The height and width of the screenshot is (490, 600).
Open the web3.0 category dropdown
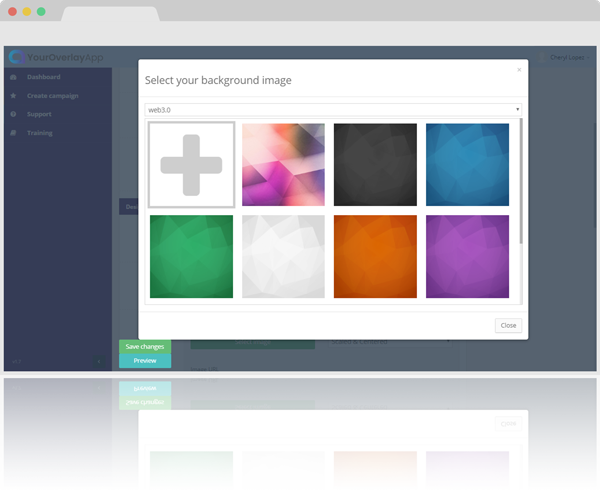click(333, 109)
